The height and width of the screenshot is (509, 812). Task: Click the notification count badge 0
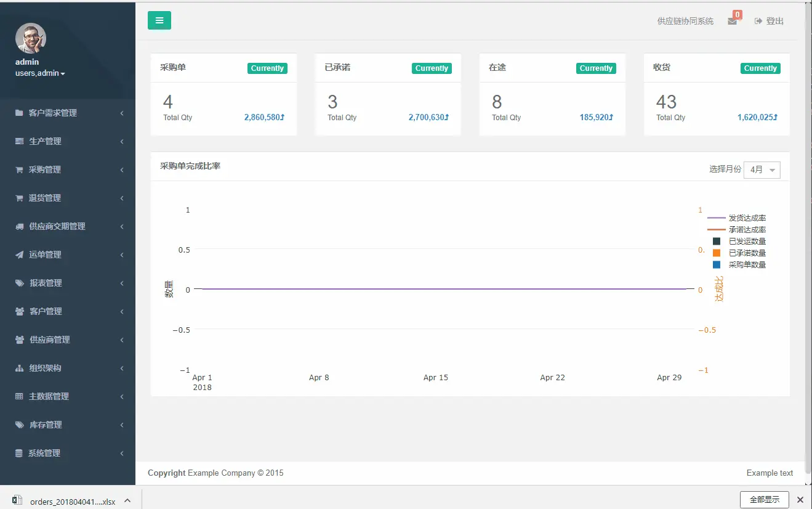pyautogui.click(x=738, y=15)
